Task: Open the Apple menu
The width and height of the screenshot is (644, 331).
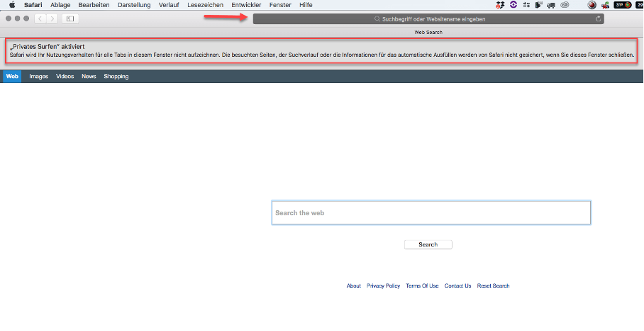Action: pos(12,5)
